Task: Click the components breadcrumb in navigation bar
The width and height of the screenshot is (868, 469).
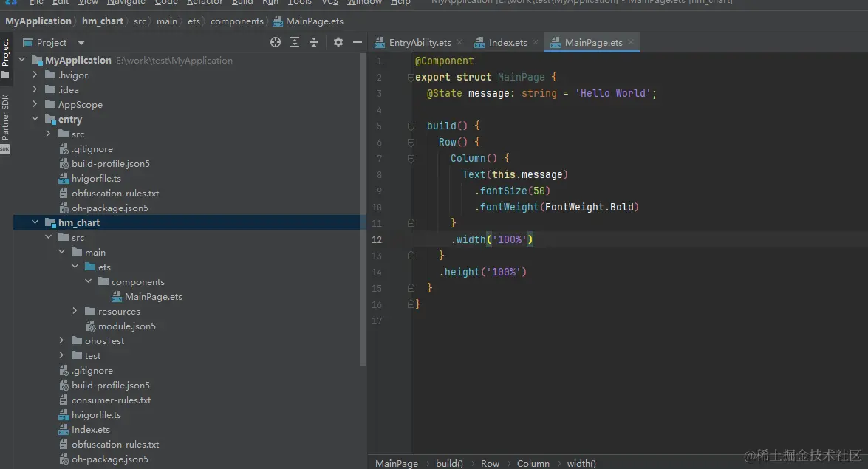Action: 236,21
